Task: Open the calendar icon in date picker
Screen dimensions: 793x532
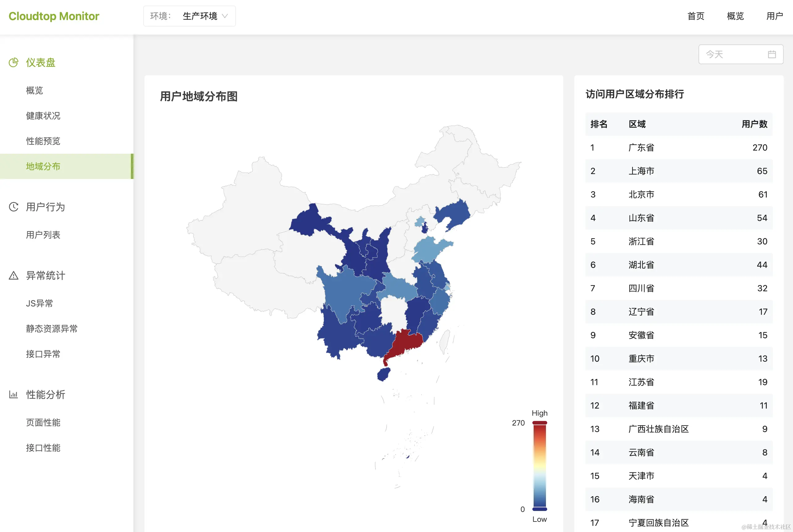Action: 772,54
